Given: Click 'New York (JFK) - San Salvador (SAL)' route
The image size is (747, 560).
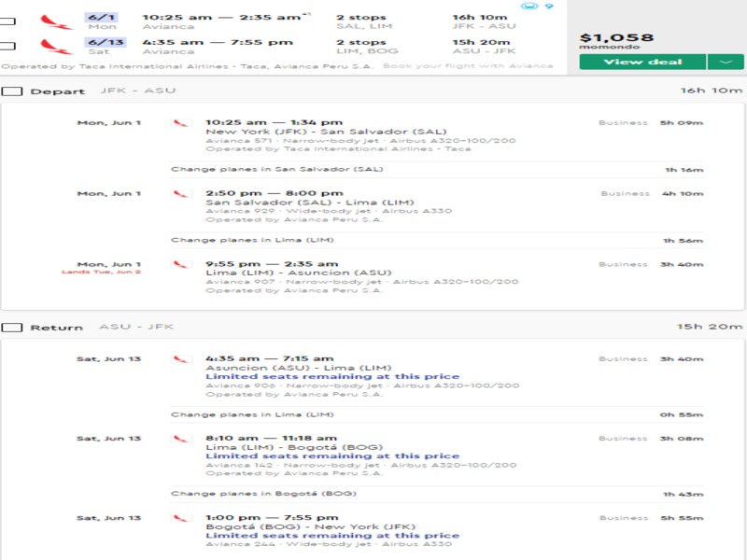Looking at the screenshot, I should pos(326,132).
